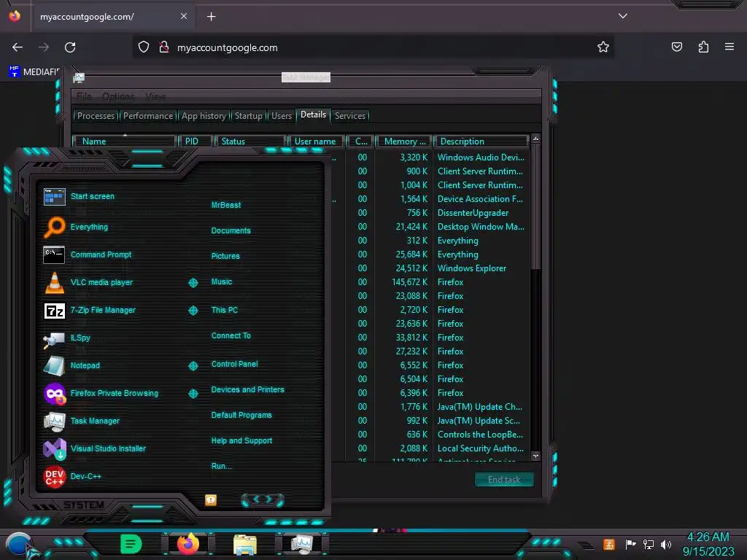
Task: Open Task Manager Options menu
Action: (118, 97)
